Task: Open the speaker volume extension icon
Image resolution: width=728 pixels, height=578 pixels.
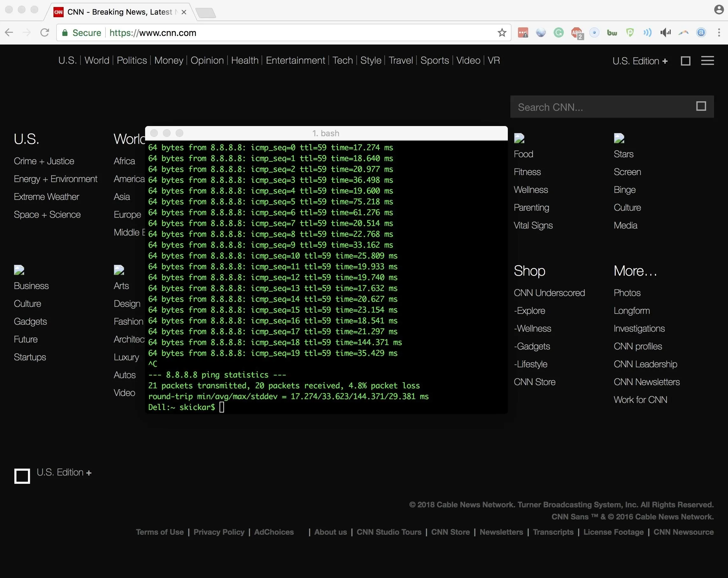Action: (666, 33)
